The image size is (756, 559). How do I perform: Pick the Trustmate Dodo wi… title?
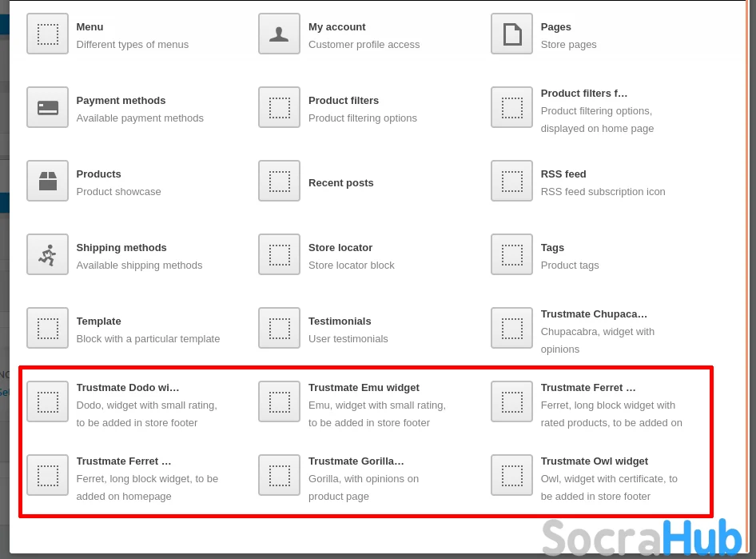click(x=128, y=388)
